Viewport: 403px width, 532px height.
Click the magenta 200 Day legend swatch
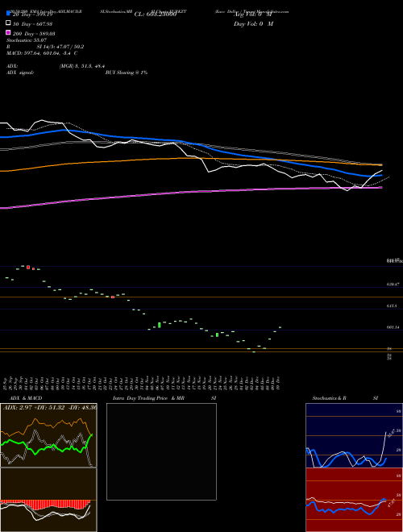(x=8, y=32)
